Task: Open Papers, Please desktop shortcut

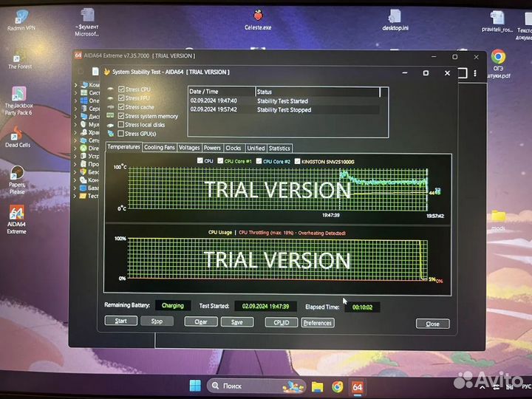Action: pos(17,180)
